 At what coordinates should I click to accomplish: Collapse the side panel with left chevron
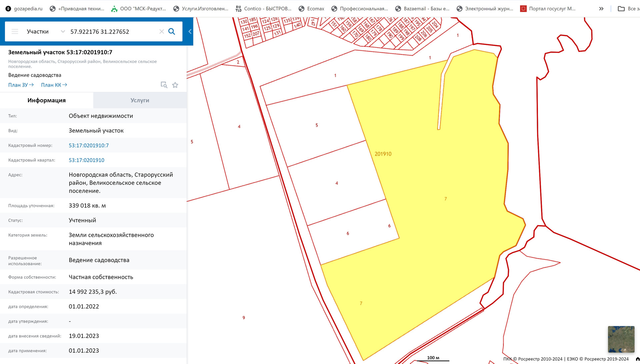190,32
